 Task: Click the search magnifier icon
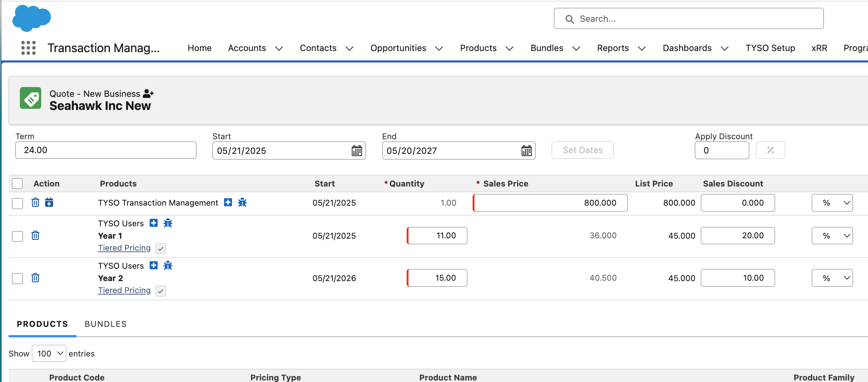[570, 19]
